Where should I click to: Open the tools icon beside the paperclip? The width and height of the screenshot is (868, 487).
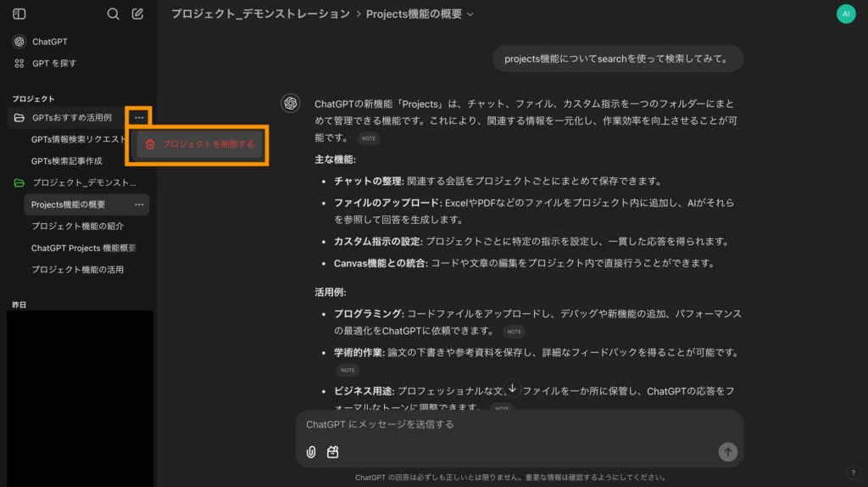tap(333, 452)
